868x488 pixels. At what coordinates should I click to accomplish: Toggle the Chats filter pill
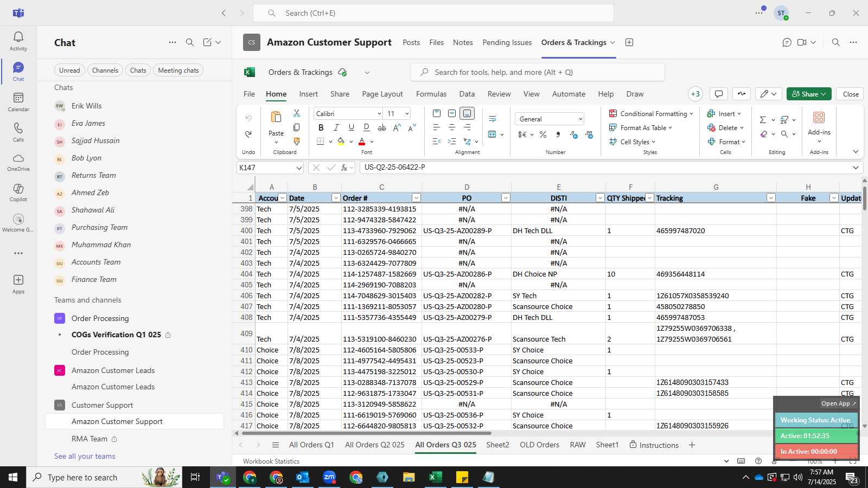tap(138, 70)
